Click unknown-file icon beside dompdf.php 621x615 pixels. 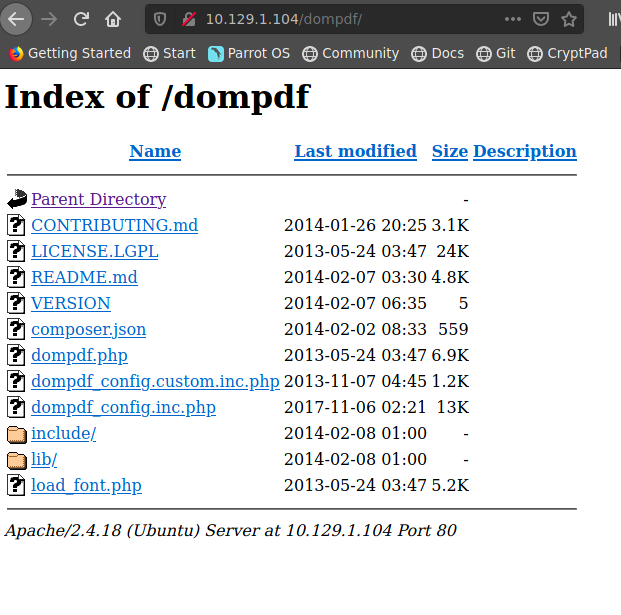pos(16,355)
